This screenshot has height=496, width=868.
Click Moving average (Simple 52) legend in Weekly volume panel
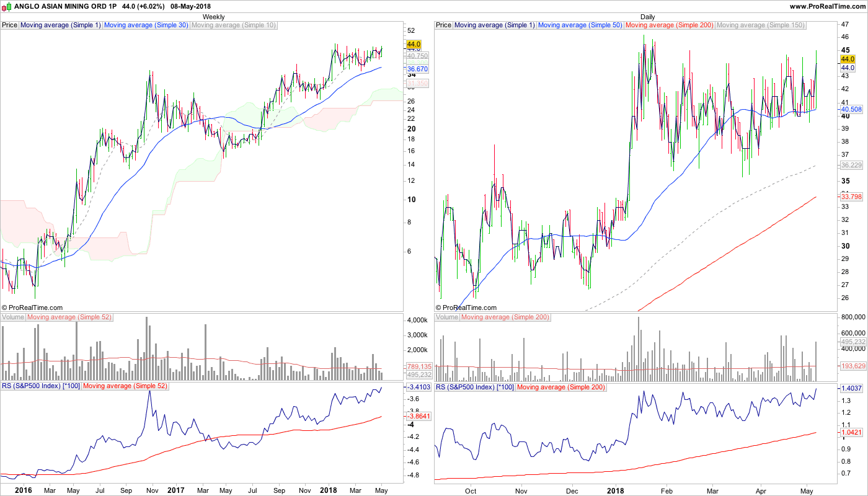coord(69,317)
